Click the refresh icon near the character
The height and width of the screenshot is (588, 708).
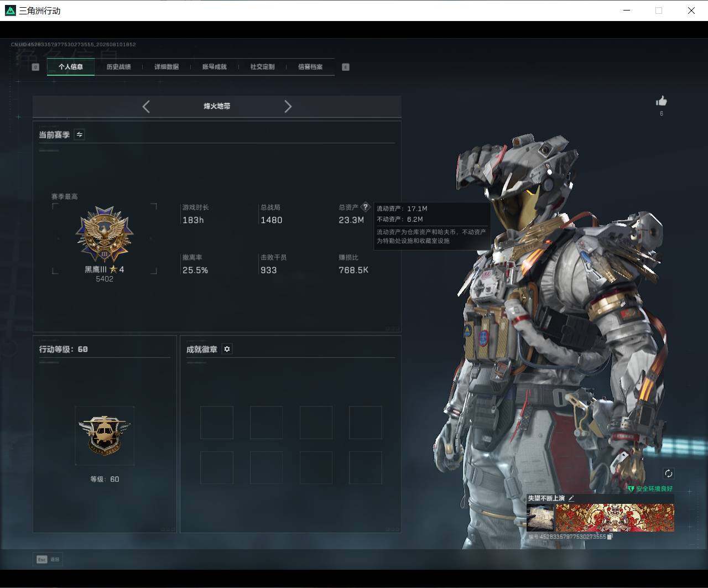(669, 473)
